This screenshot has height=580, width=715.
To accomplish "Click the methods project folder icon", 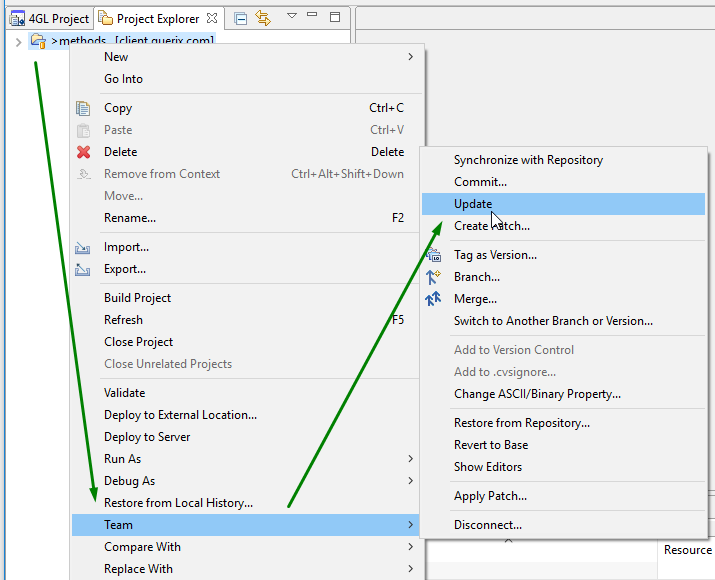I will (38, 41).
